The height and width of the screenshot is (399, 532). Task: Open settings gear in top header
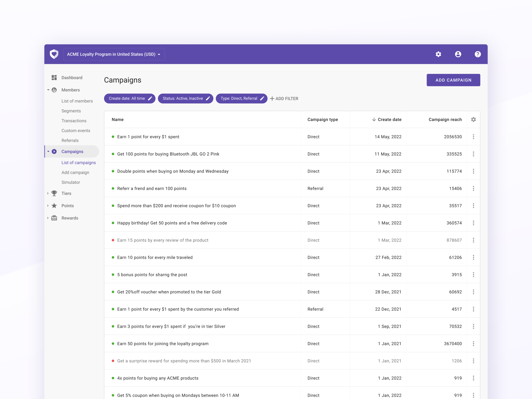pyautogui.click(x=438, y=54)
